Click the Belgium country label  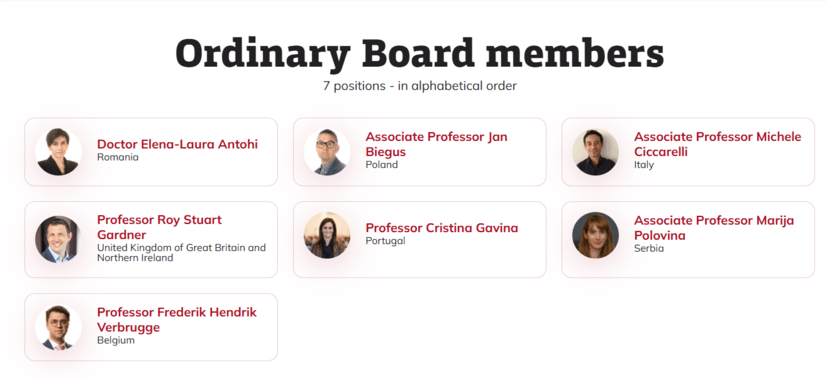[116, 340]
